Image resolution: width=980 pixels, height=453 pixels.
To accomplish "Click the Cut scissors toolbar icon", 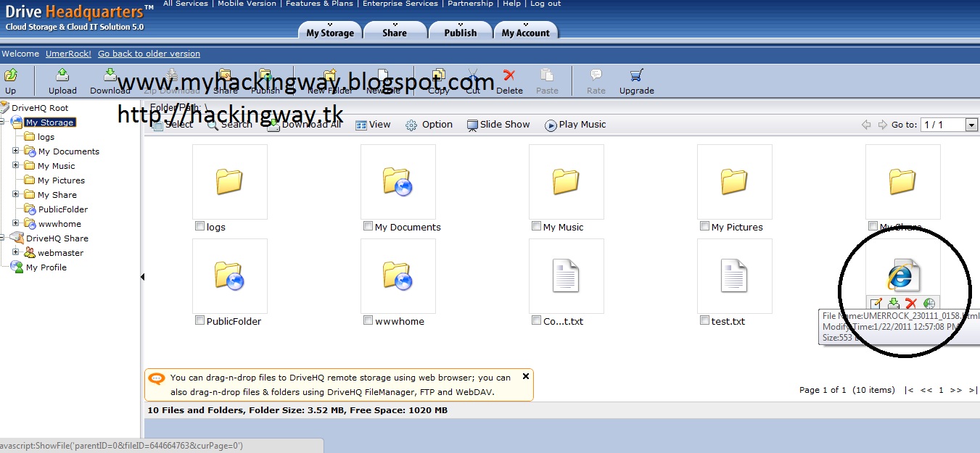I will [x=473, y=75].
